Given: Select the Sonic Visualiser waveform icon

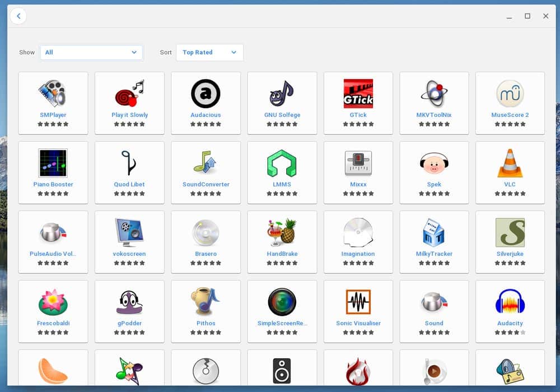Looking at the screenshot, I should [358, 302].
